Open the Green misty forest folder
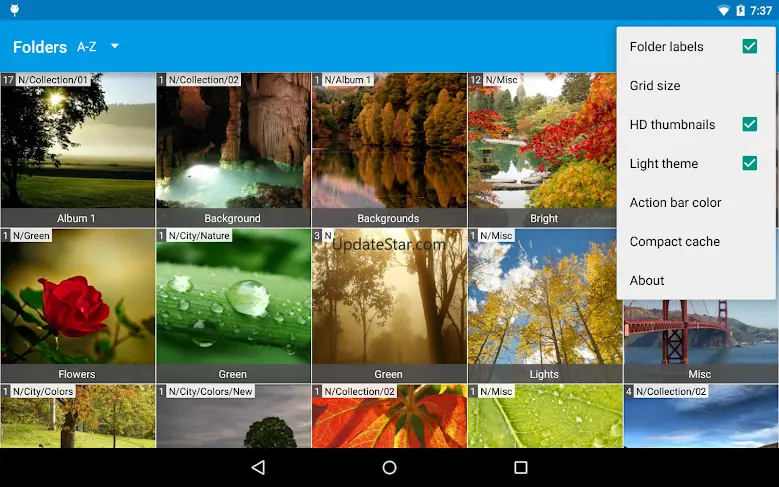Screen dimensions: 779x487 (x=389, y=306)
